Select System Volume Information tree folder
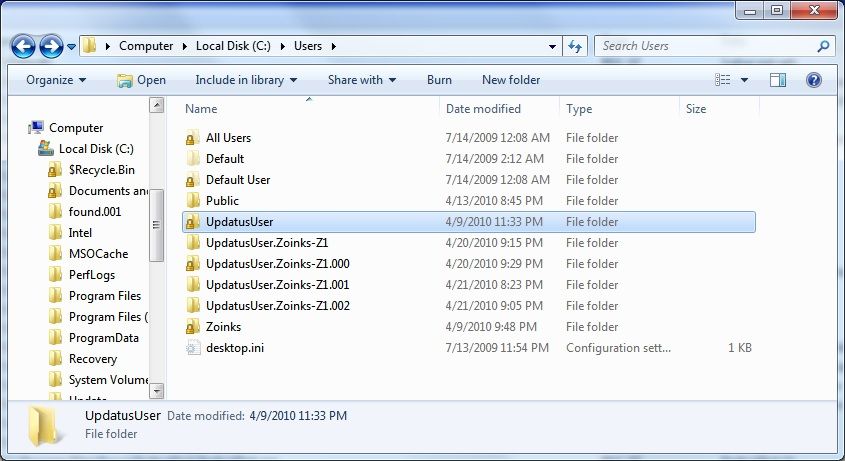Image resolution: width=845 pixels, height=461 pixels. (108, 380)
